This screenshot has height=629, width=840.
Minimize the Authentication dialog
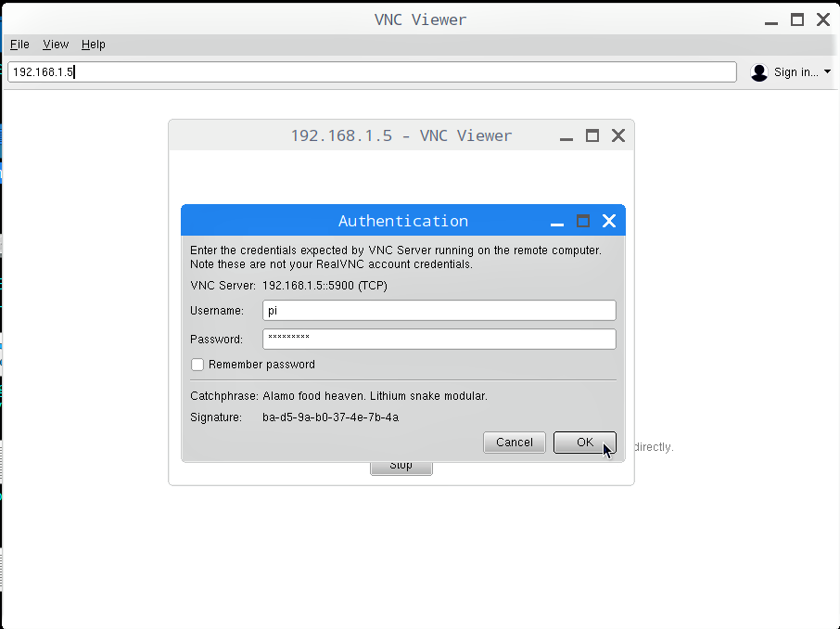click(557, 224)
